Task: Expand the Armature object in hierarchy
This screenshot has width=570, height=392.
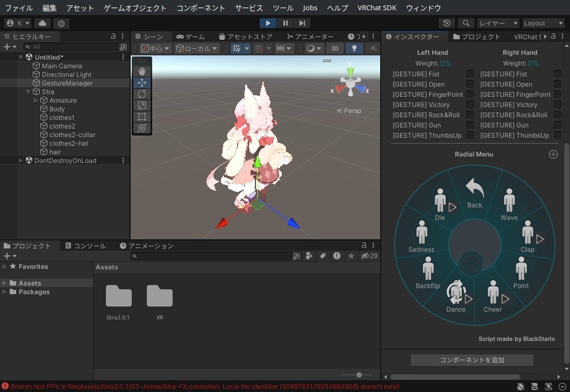Action: click(x=35, y=101)
